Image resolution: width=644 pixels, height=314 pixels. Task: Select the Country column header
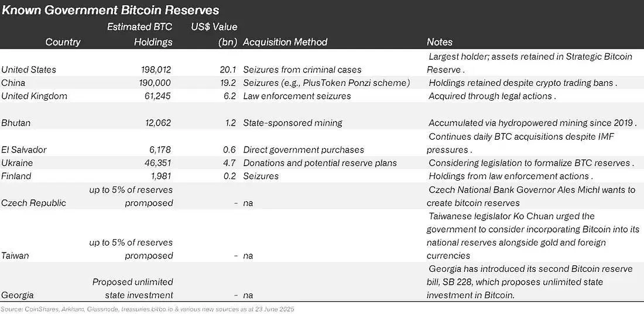63,42
